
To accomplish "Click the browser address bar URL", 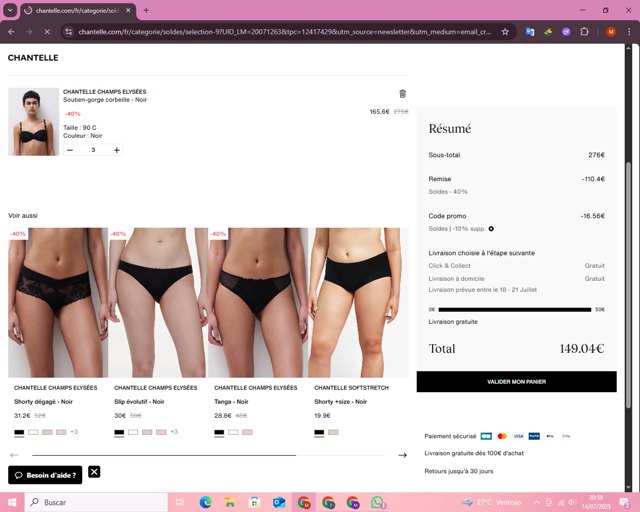I will pyautogui.click(x=284, y=31).
